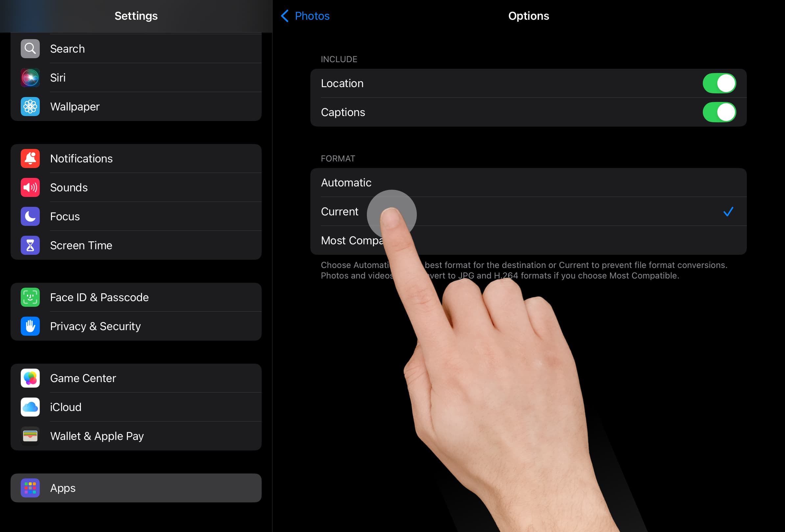The image size is (785, 532).
Task: Select the Most Compatible format option
Action: pos(529,240)
